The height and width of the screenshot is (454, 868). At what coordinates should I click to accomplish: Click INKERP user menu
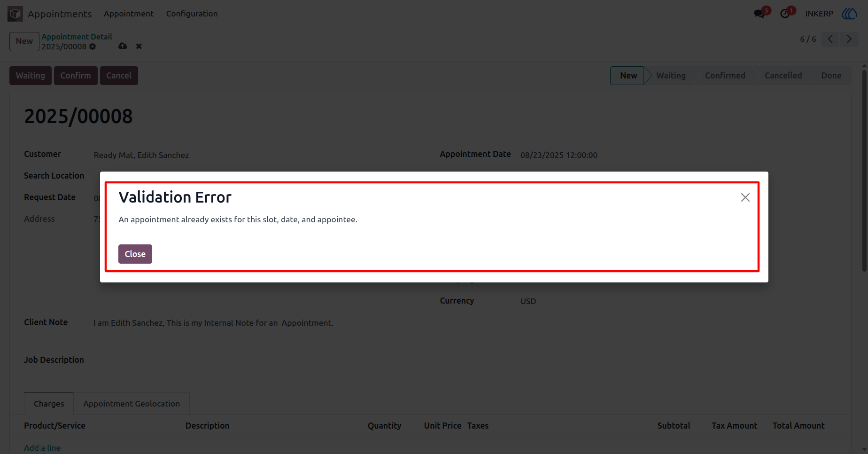pyautogui.click(x=819, y=14)
